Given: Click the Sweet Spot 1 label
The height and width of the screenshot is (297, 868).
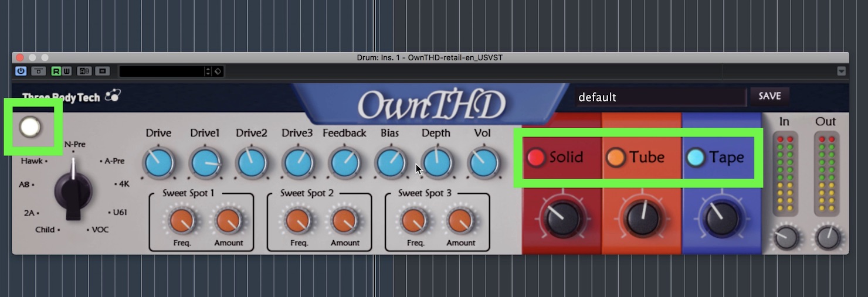Looking at the screenshot, I should [x=188, y=193].
